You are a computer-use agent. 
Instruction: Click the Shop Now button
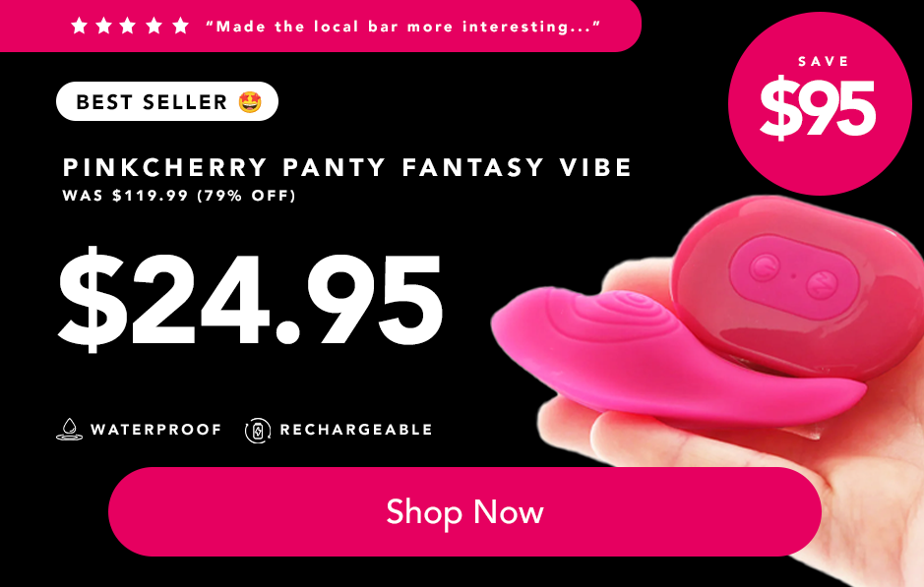464,511
